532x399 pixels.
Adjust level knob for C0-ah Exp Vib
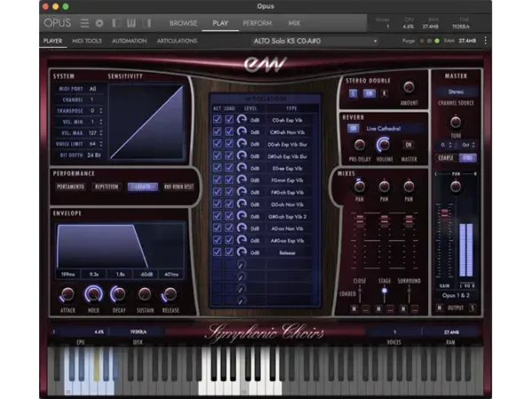(x=241, y=120)
